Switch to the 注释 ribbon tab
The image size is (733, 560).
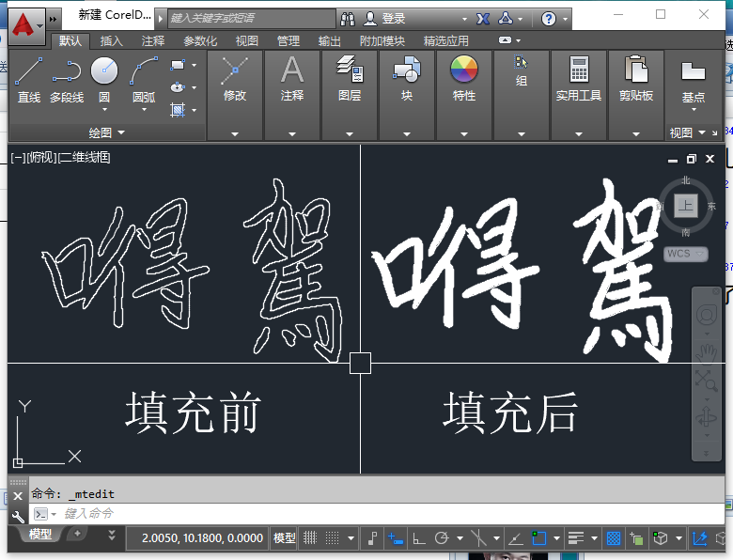153,41
